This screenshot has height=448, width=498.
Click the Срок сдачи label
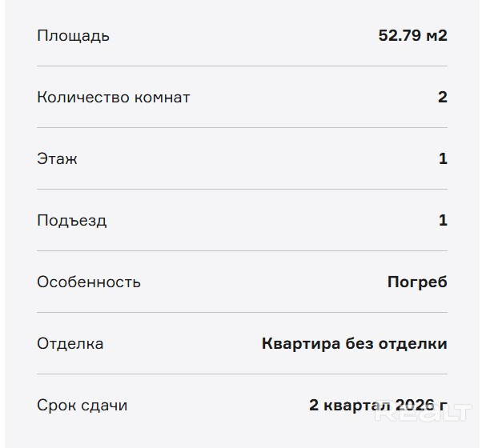(x=82, y=406)
